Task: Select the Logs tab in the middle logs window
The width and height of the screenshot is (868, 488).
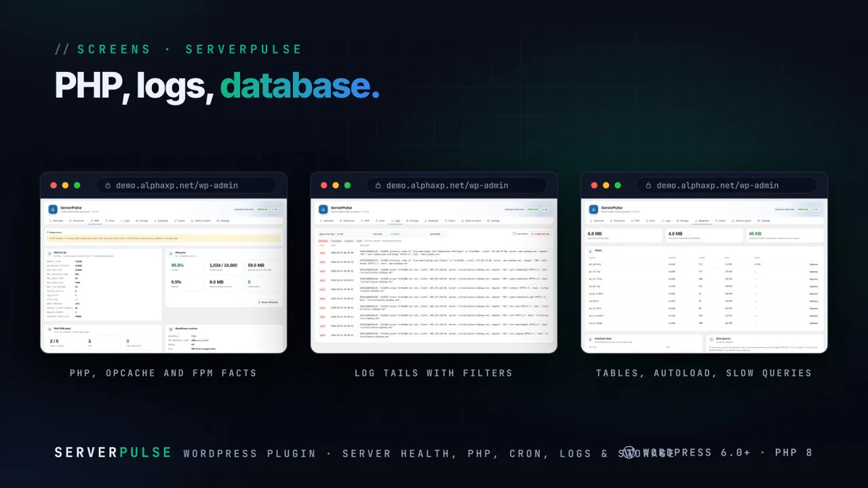Action: pos(396,221)
